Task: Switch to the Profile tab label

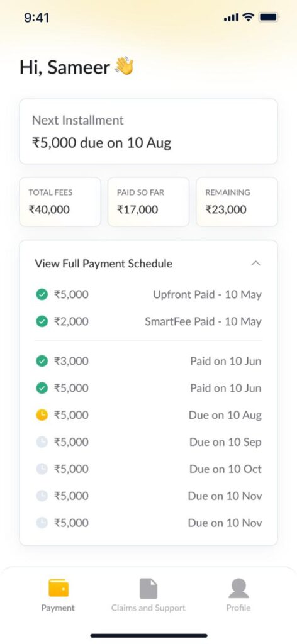Action: [x=238, y=608]
